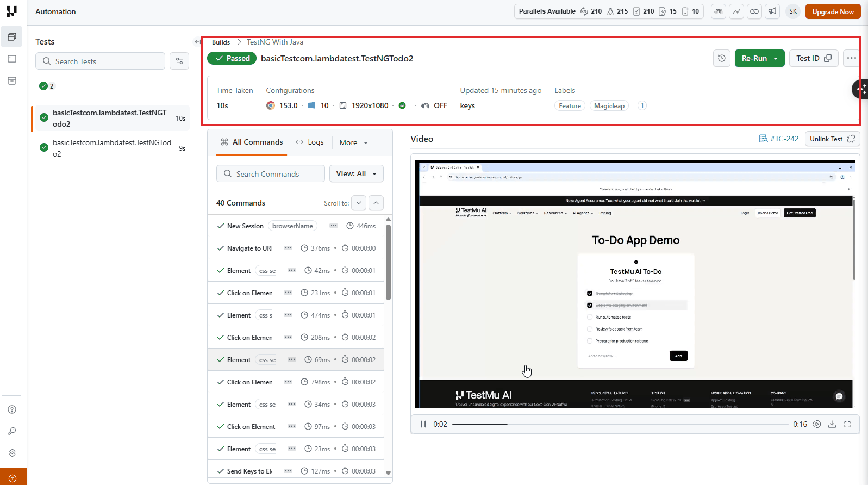Image resolution: width=868 pixels, height=485 pixels.
Task: Switch to the All Commands tab
Action: coord(252,142)
